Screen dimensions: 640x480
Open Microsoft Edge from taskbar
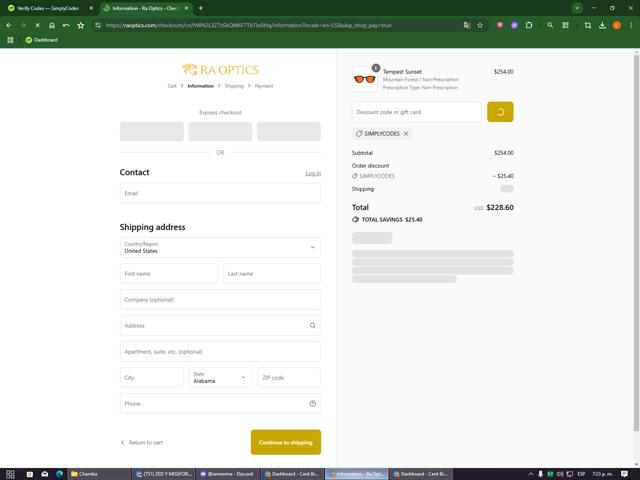[x=60, y=474]
